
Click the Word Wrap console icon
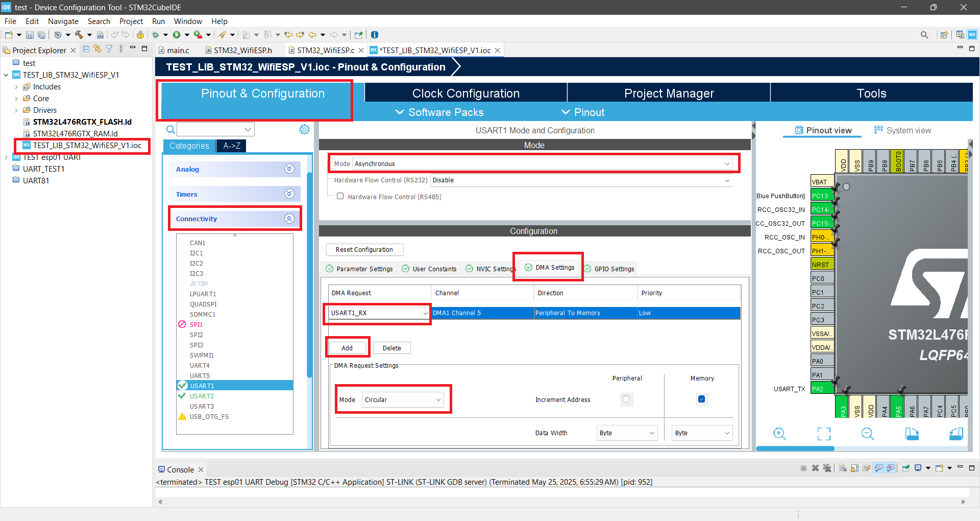[867, 468]
